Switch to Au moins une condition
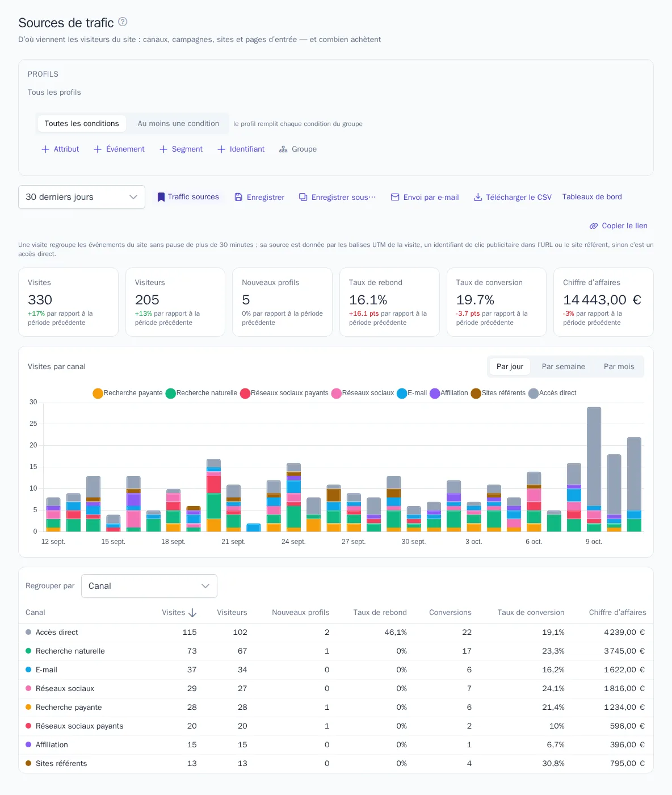Screen dimensions: 672x795 point(178,124)
